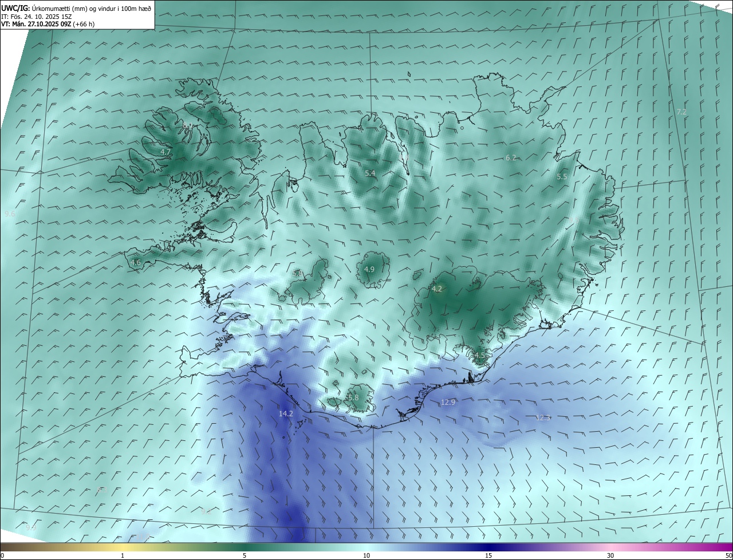Image resolution: width=733 pixels, height=560 pixels.
Task: Click the 9.6 value at the western edge
Action: tap(10, 214)
